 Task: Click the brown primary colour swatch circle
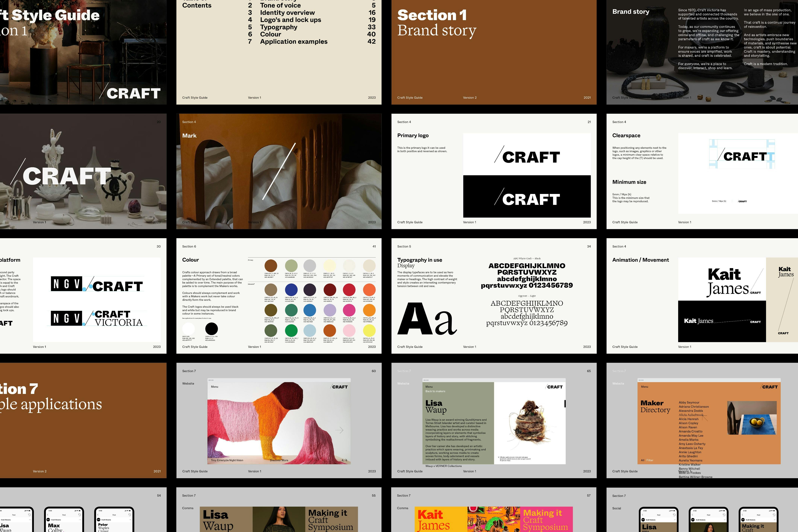271,265
